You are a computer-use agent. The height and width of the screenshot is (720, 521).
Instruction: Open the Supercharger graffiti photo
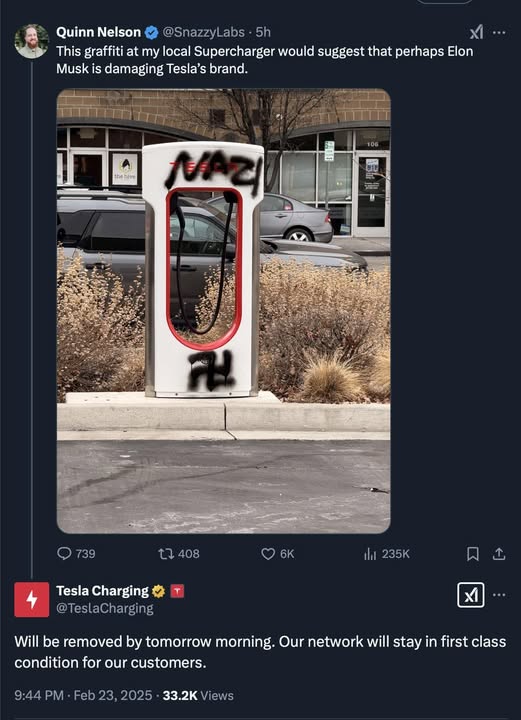click(224, 311)
